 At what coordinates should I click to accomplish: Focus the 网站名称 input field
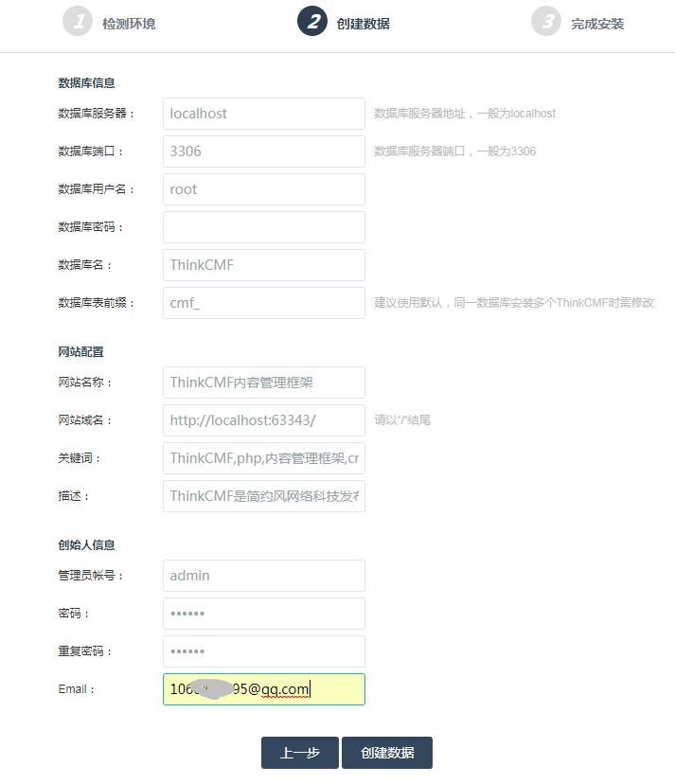coord(264,383)
